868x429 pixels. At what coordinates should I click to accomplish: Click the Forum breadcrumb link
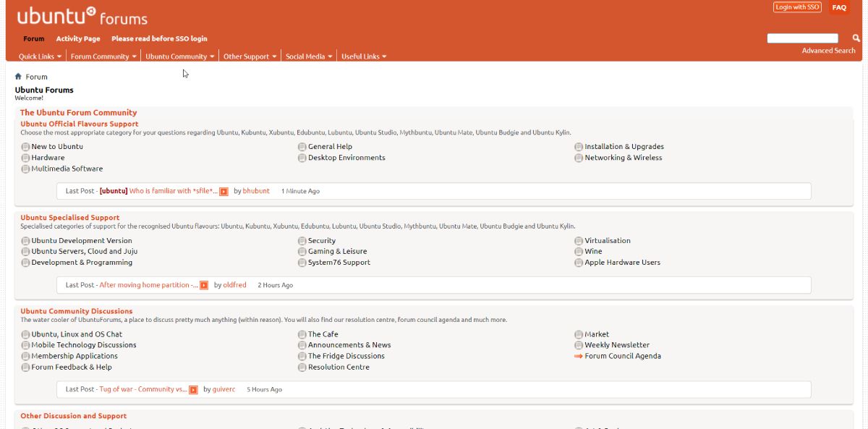36,77
